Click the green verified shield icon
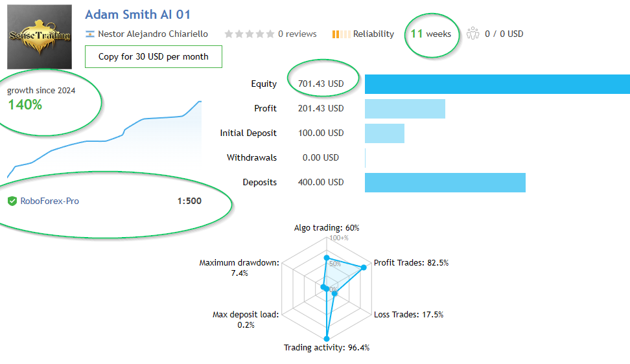 [12, 201]
